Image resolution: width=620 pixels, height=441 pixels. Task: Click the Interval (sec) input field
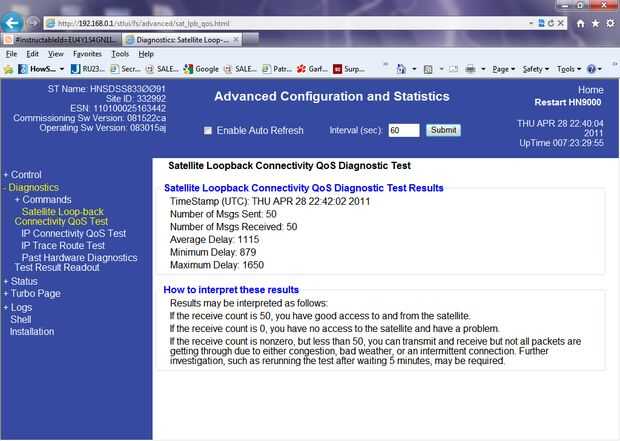click(x=404, y=130)
